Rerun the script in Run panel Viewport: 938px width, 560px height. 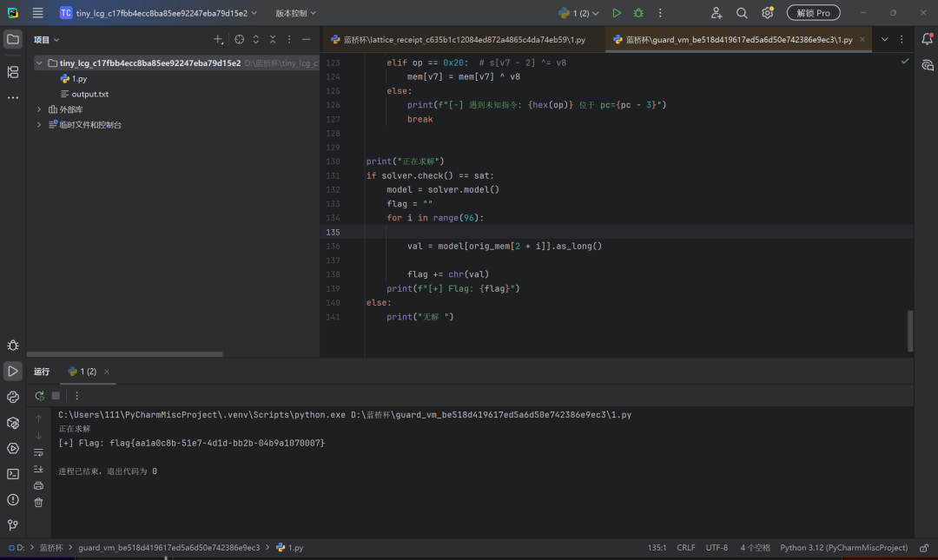pos(39,395)
